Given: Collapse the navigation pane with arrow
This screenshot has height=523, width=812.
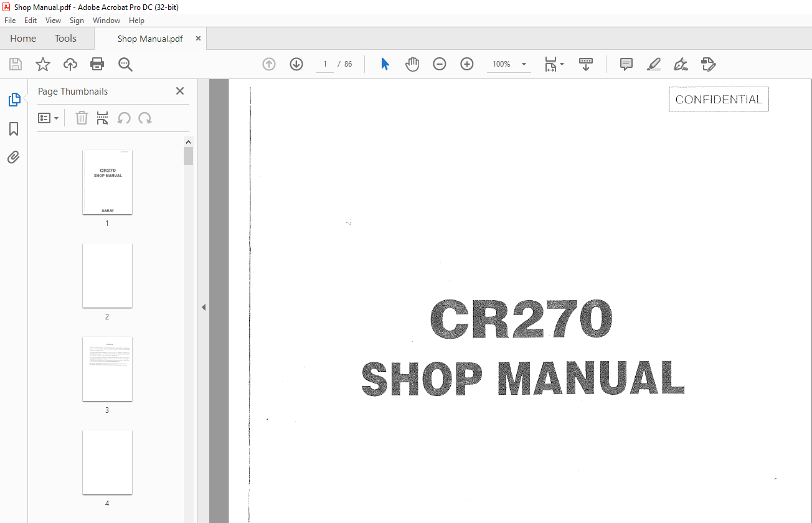Looking at the screenshot, I should click(x=203, y=307).
